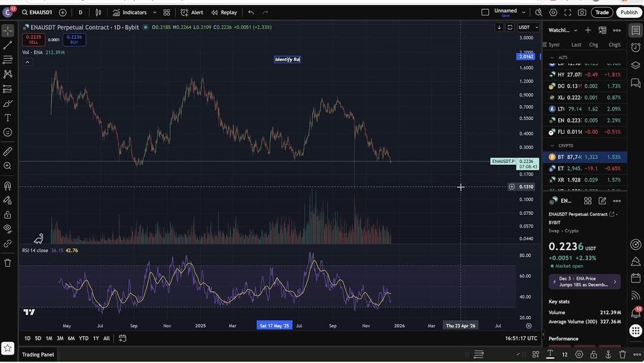Select the crosshair cursor tool
Screen dimensions: 644x363
coord(7,30)
